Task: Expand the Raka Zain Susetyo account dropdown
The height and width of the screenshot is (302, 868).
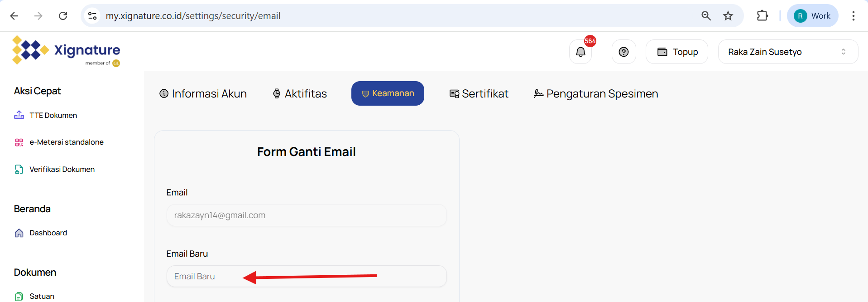Action: point(787,52)
